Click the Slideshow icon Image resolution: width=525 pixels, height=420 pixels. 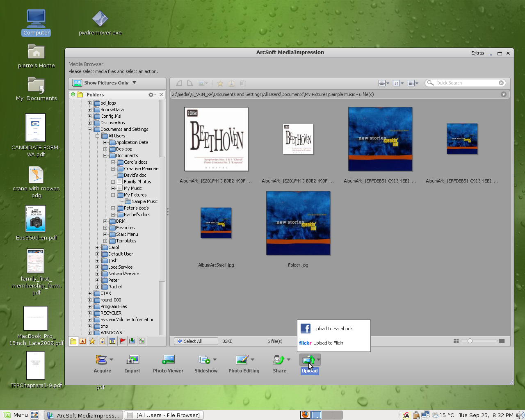(204, 360)
